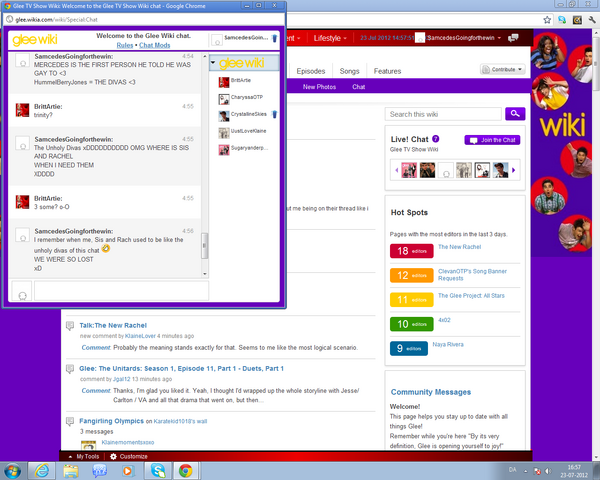The image size is (600, 480).
Task: Open Jgal12's user link
Action: tap(121, 379)
